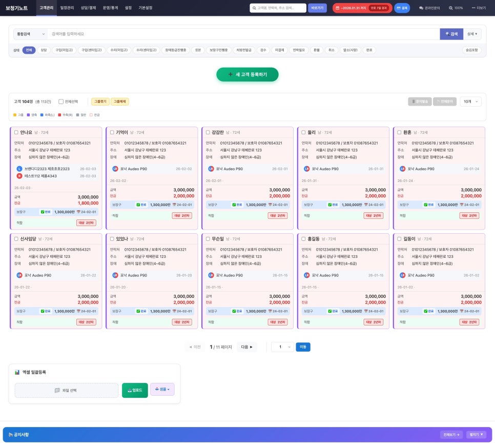Click 새 고객 등록하기 button
This screenshot has height=448, width=495.
247,74
